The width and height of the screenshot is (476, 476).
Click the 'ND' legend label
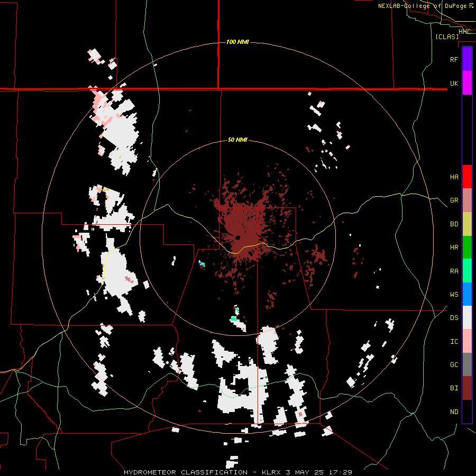[454, 412]
